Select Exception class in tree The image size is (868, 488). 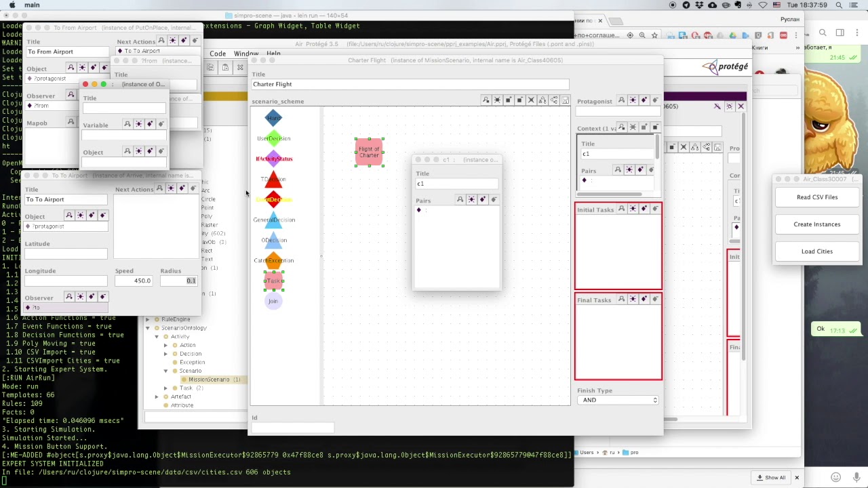[x=192, y=363]
